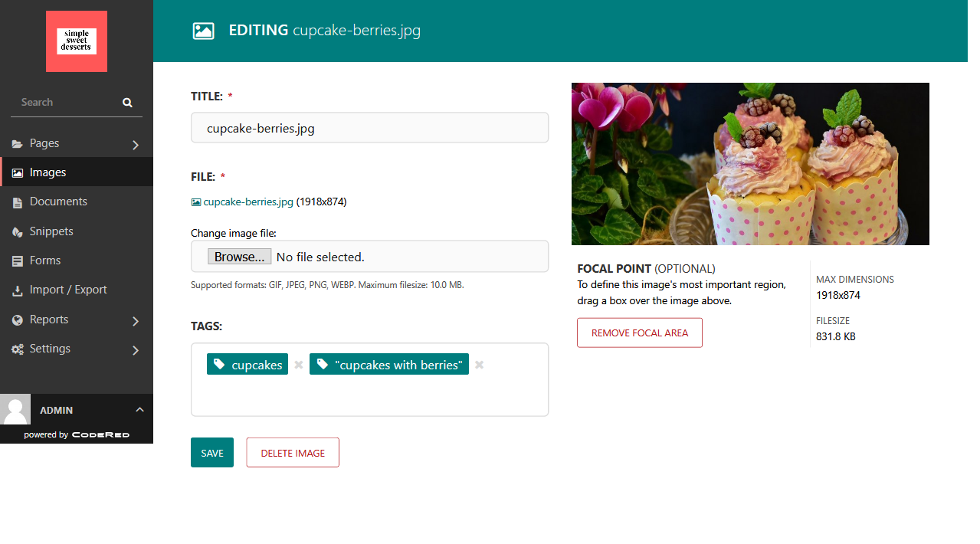This screenshot has height=544, width=980.
Task: Expand the Reports submenu arrow
Action: coord(136,321)
